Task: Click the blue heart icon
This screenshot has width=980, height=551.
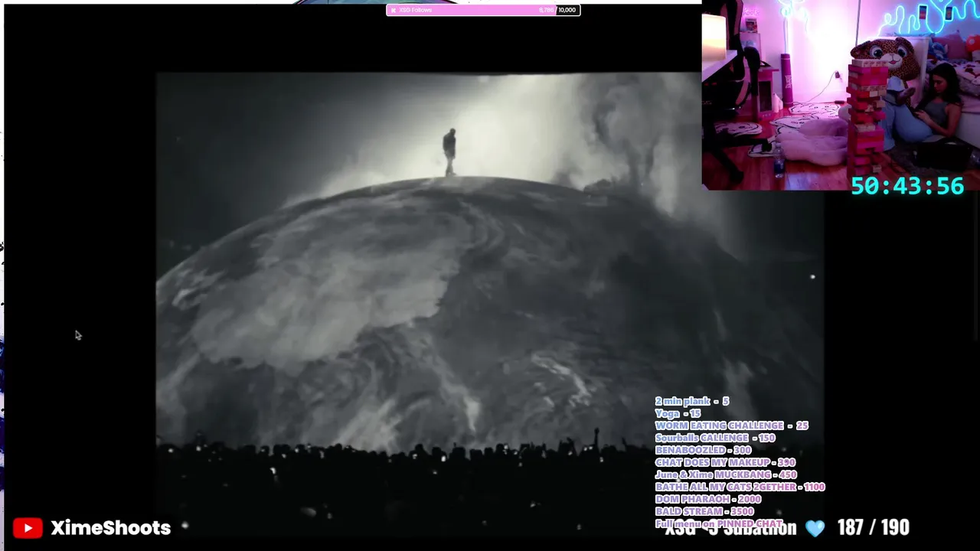Action: point(815,528)
